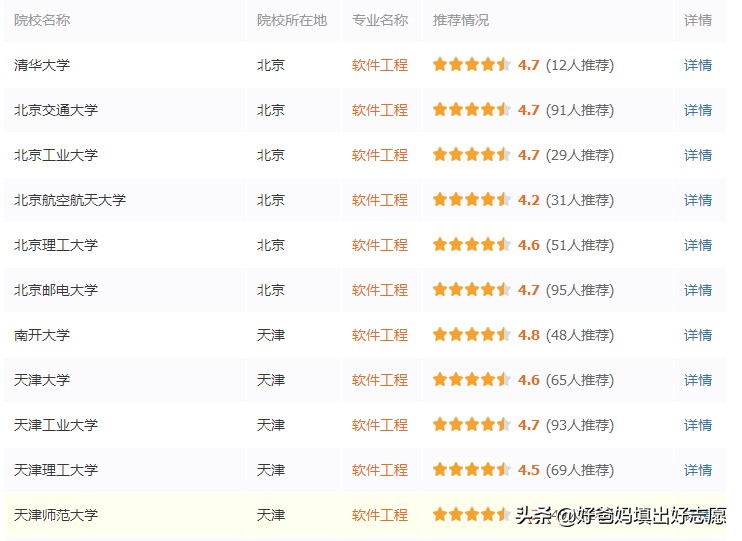This screenshot has height=541, width=742.
Task: Click (95人推荐) in 北京邮电大学 row
Action: [x=580, y=290]
